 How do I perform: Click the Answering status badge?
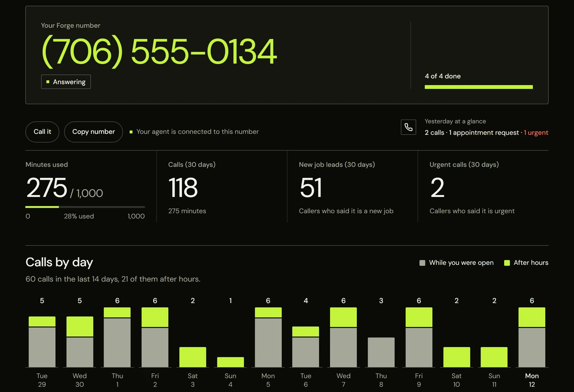coord(66,82)
